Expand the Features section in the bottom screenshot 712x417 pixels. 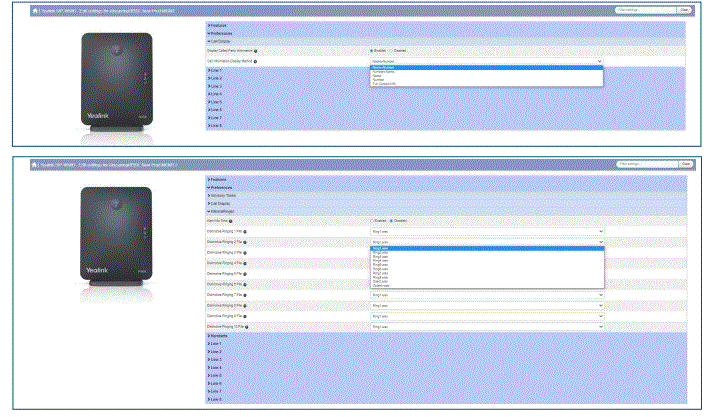pyautogui.click(x=446, y=180)
